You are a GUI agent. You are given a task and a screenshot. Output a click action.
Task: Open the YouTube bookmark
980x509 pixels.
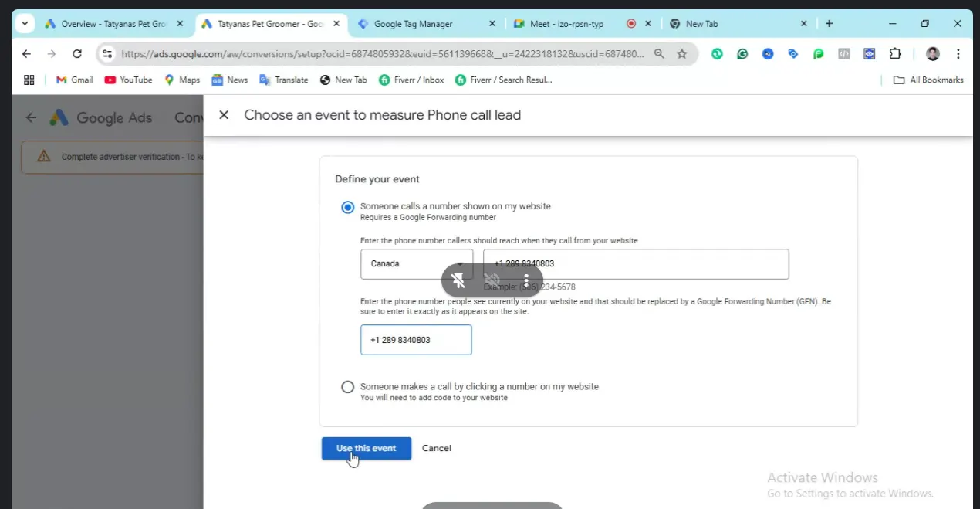[x=128, y=80]
